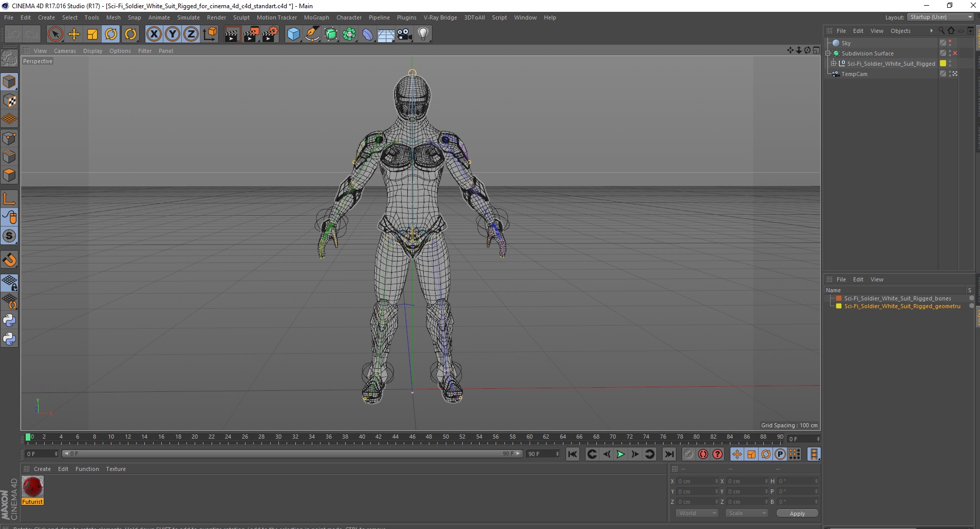The width and height of the screenshot is (980, 529).
Task: Switch to Model mode in left toolbar
Action: click(x=9, y=82)
